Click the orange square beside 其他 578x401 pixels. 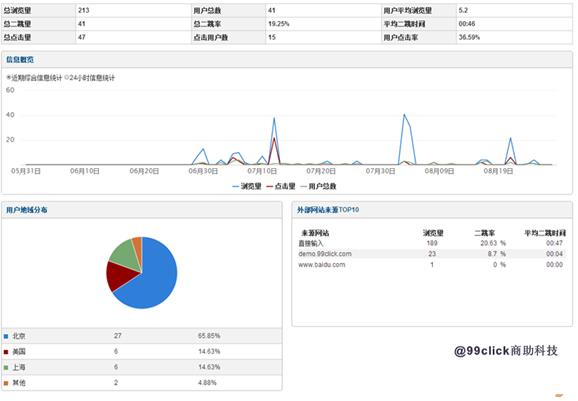(6, 383)
